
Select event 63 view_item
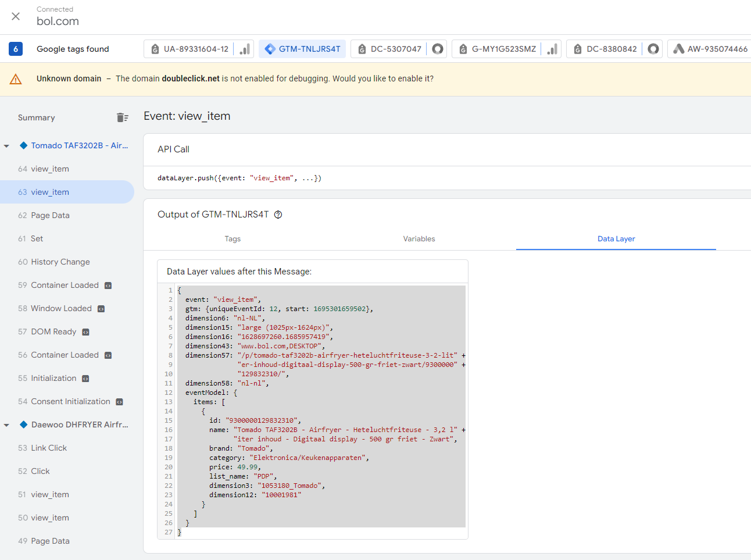(x=67, y=192)
